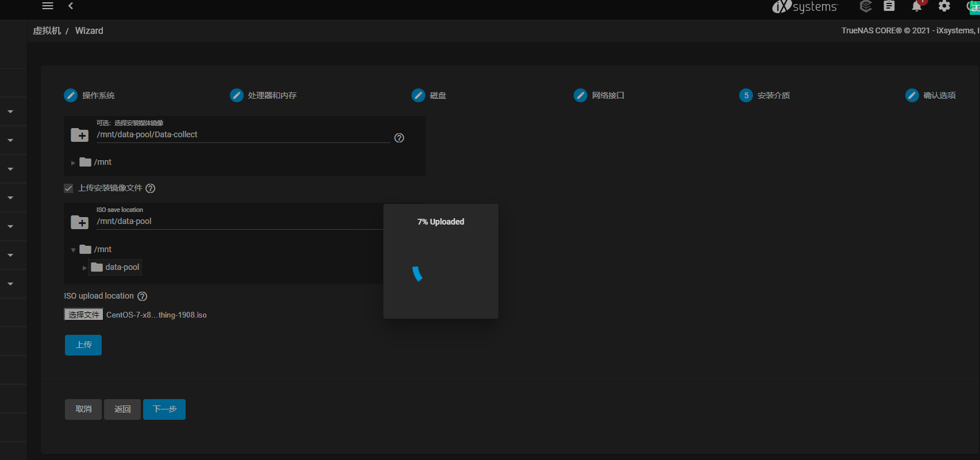Image resolution: width=980 pixels, height=460 pixels.
Task: Expand the data-pool folder node
Action: 84,268
